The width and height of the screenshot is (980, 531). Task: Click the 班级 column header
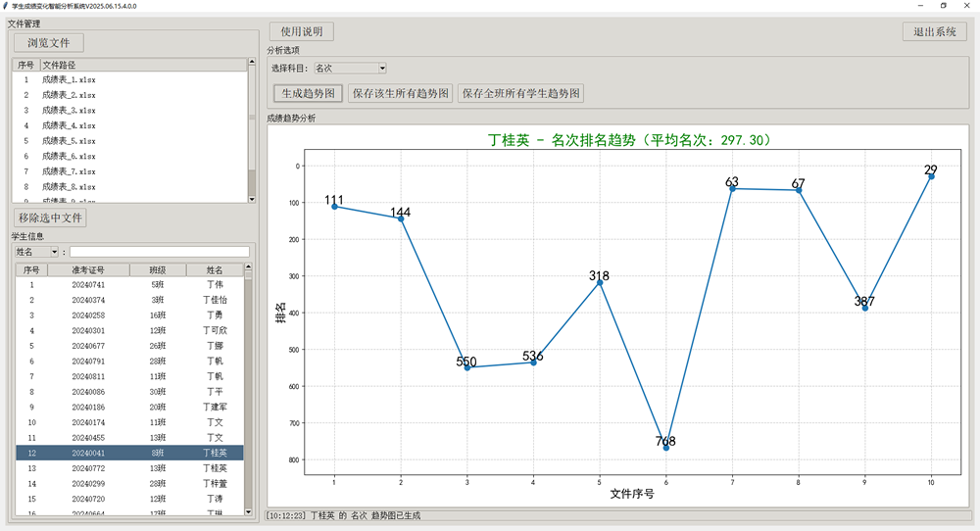tap(157, 269)
